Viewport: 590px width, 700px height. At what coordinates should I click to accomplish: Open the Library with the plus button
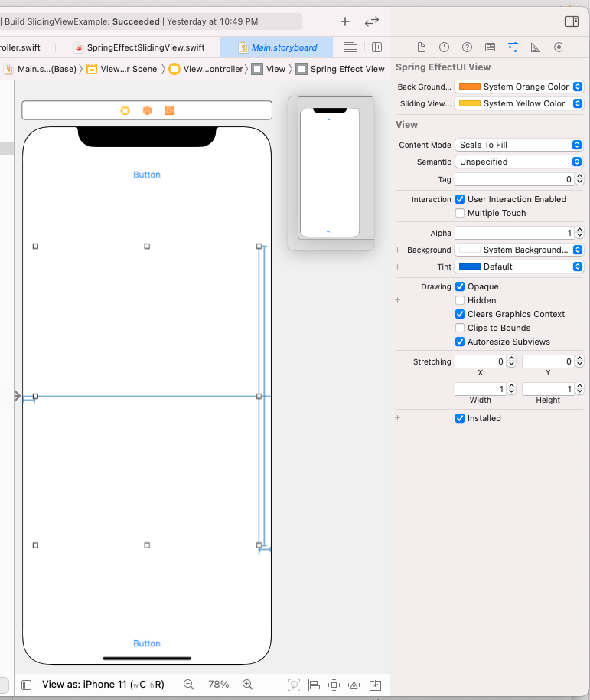click(344, 21)
